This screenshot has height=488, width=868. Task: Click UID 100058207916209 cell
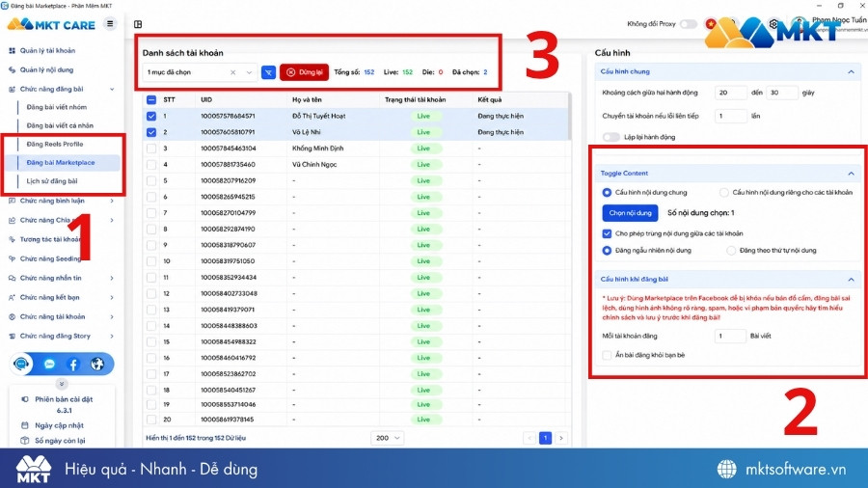(228, 181)
